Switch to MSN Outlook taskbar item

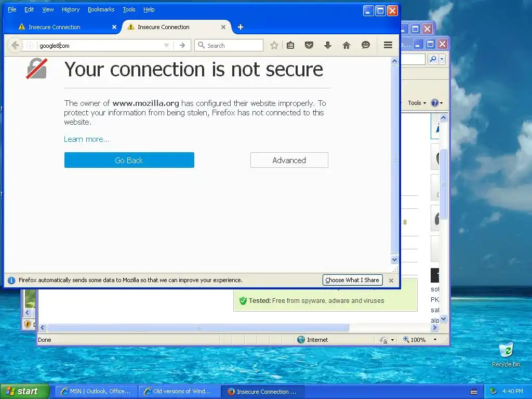(x=97, y=392)
